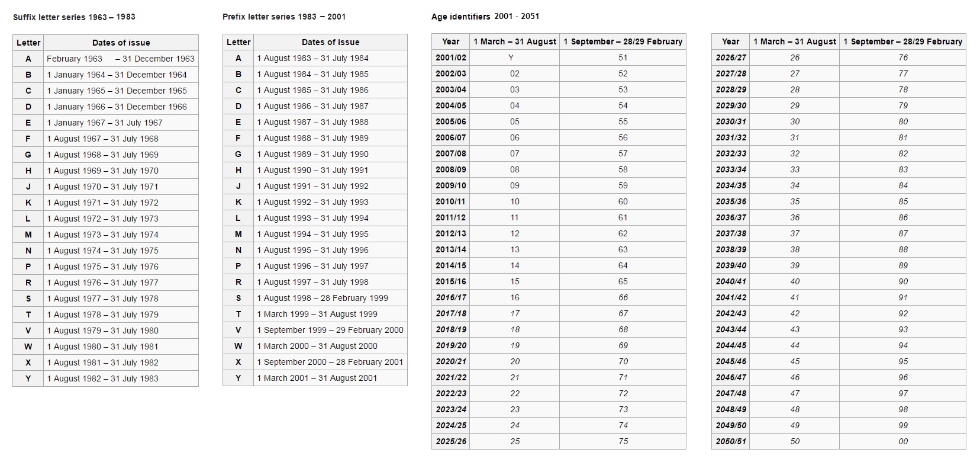Viewport: 980px width, 462px height.
Task: Click the year cell '2026/27'
Action: [731, 57]
